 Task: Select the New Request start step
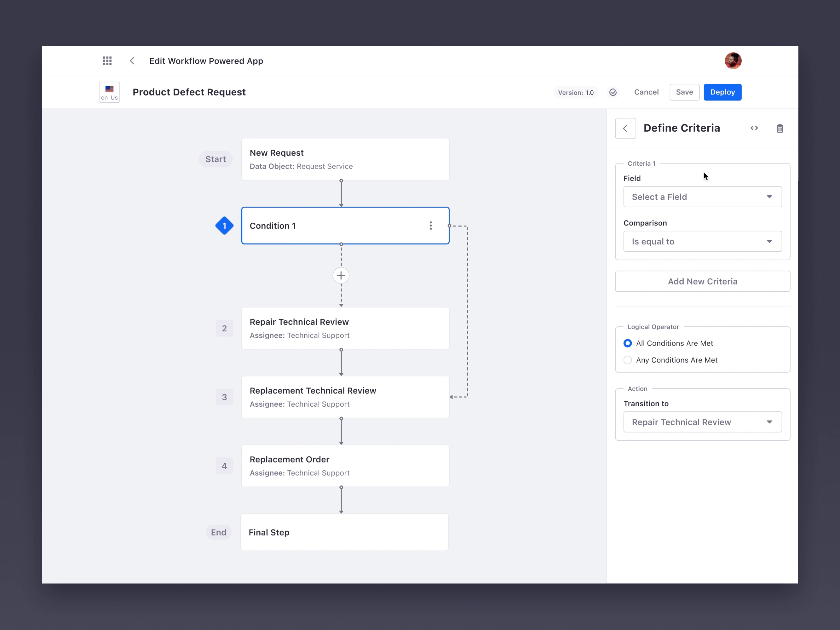pos(345,159)
